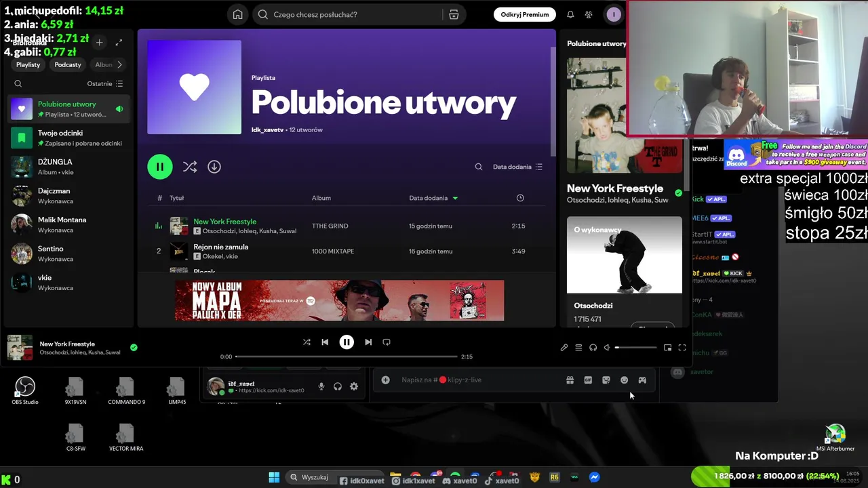Skip to previous track

pos(325,342)
